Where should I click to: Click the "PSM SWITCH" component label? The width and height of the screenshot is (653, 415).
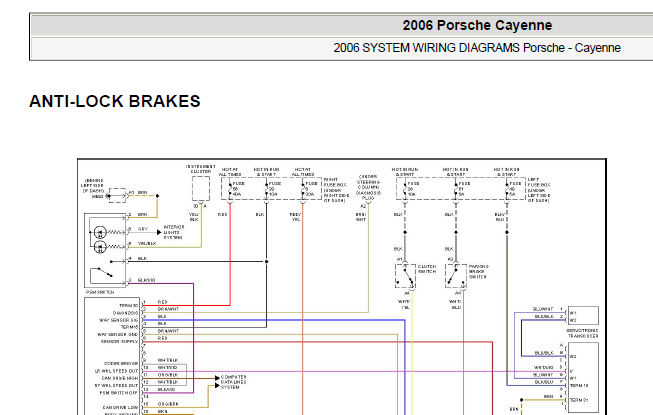(x=100, y=292)
